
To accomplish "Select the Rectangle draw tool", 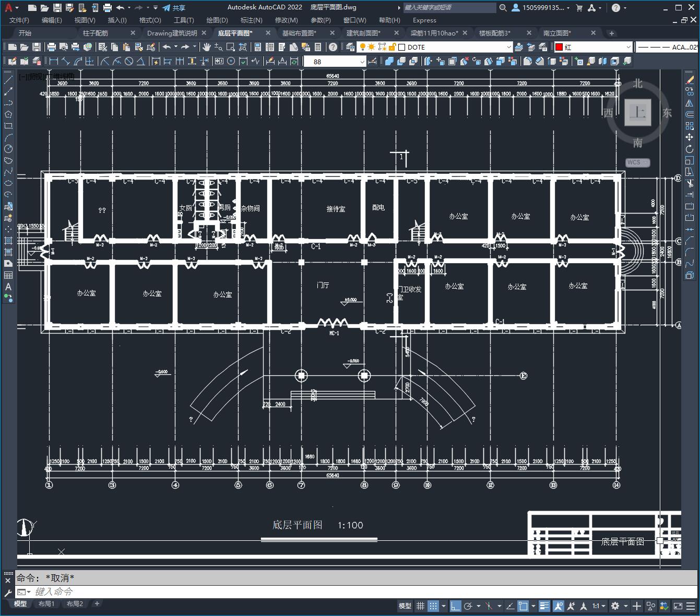I will [x=8, y=126].
